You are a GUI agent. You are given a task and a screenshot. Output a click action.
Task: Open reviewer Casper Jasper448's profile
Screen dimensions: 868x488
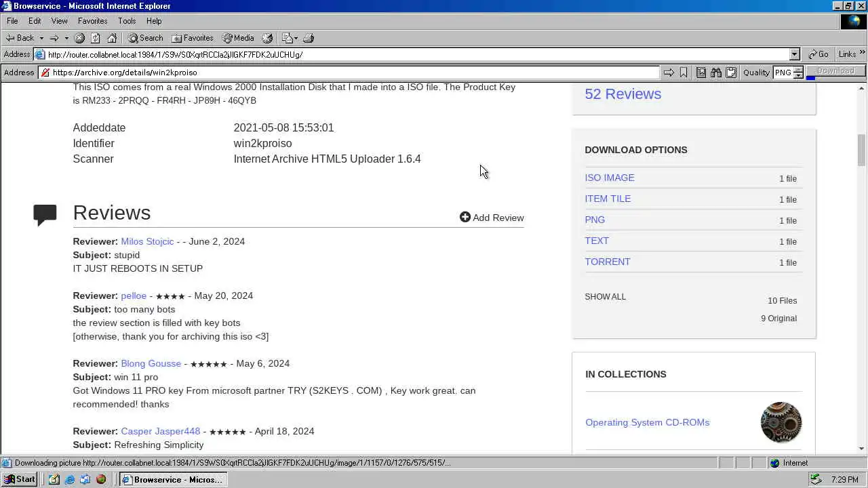[160, 431]
